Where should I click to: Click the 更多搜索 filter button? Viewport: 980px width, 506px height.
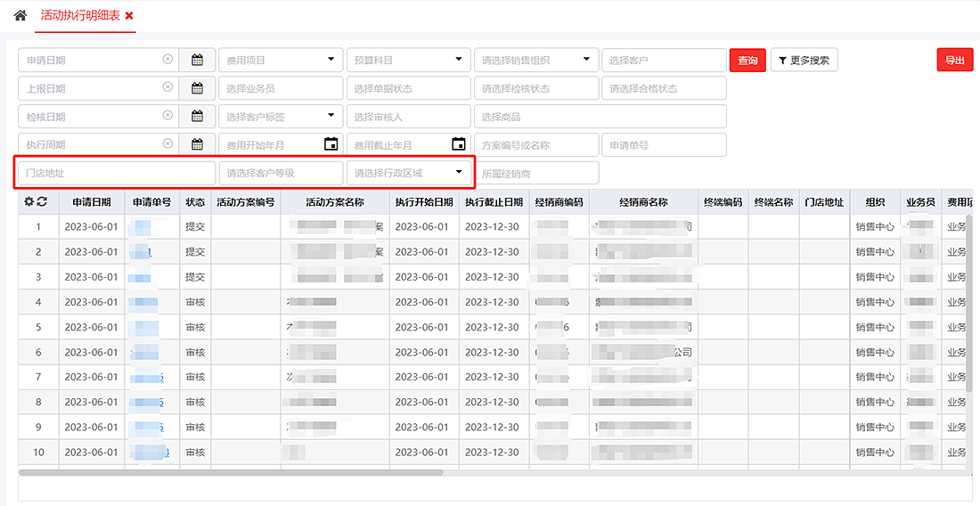tap(804, 61)
